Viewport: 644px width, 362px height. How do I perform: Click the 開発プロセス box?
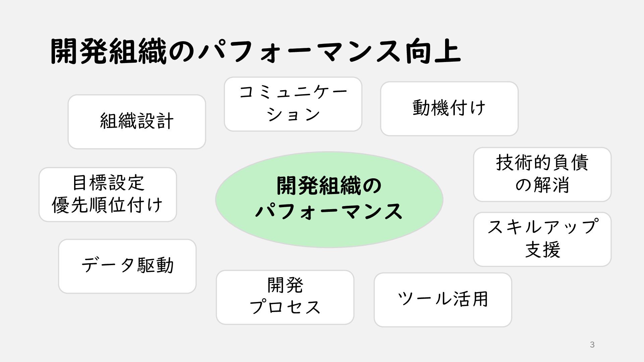[285, 297]
